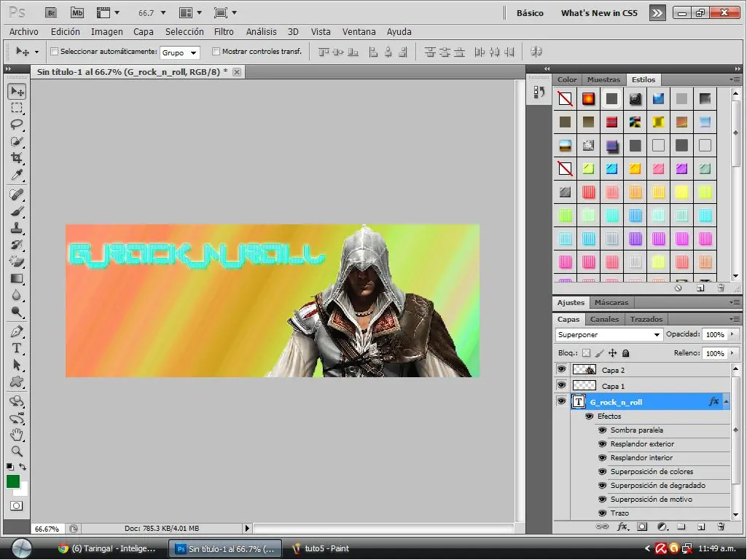Open the History panel icon
The height and width of the screenshot is (560, 747).
click(539, 92)
